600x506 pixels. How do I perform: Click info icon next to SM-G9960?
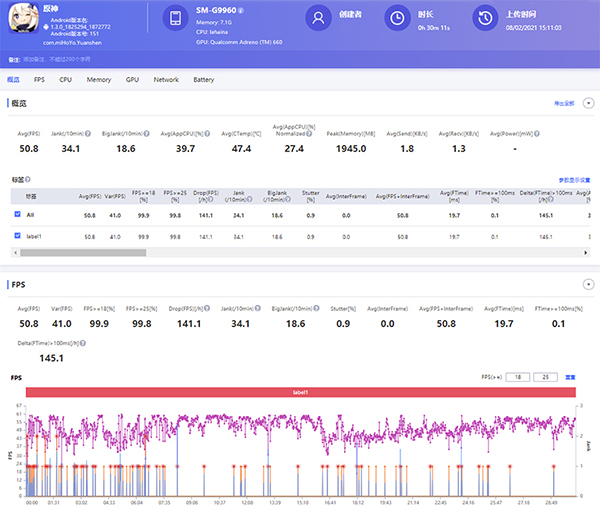coord(243,10)
